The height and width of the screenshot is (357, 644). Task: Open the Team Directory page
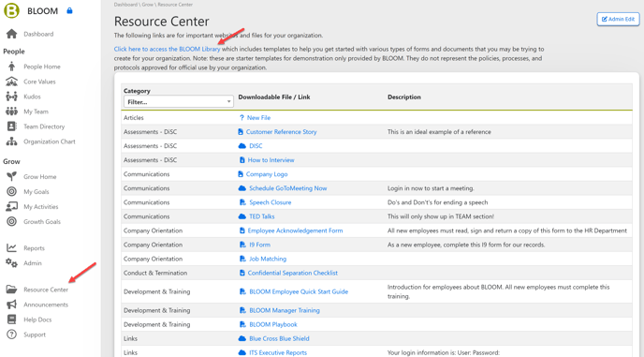click(x=44, y=126)
